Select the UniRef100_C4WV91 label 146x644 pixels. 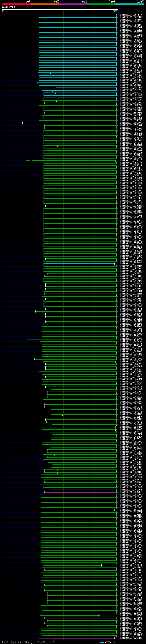click(x=131, y=555)
